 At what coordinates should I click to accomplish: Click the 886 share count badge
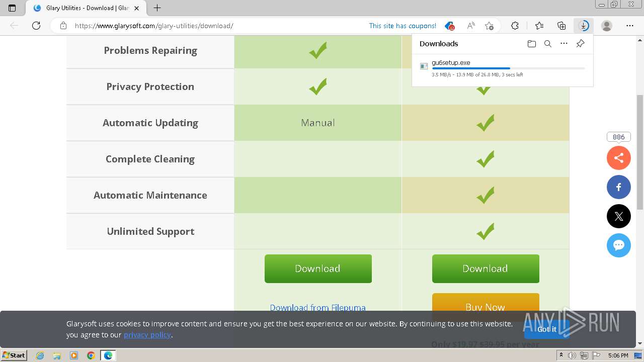[x=619, y=137]
